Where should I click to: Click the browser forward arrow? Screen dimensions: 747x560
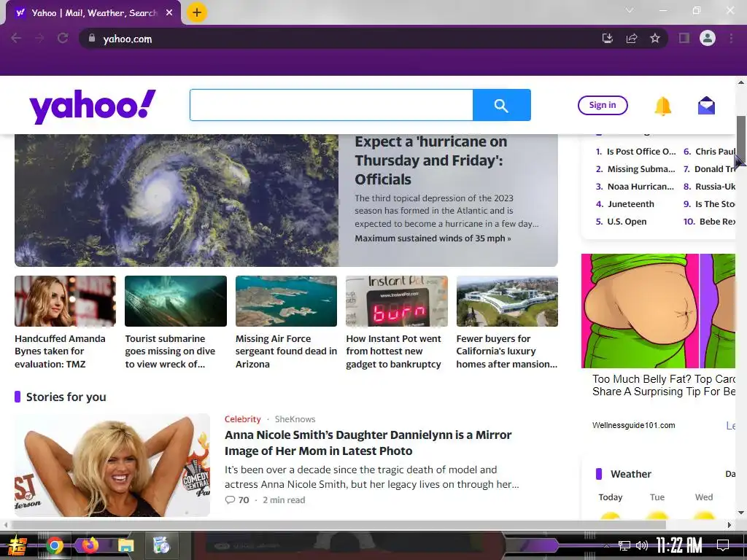click(39, 39)
